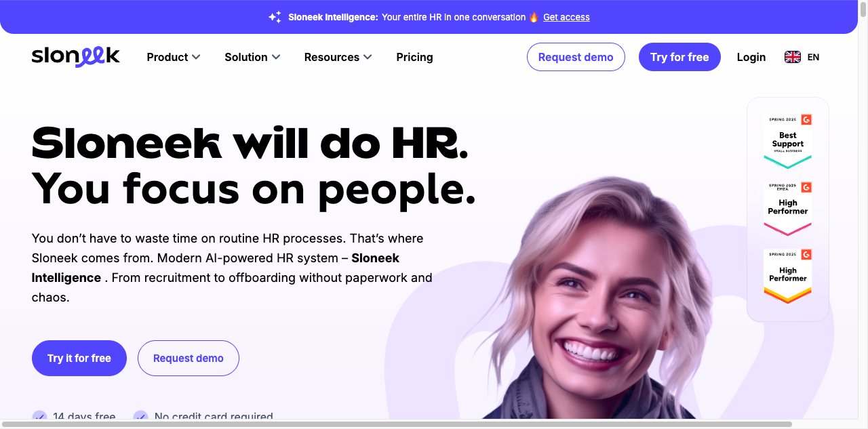Click the '14 days free' text
The width and height of the screenshot is (868, 429).
(x=84, y=416)
